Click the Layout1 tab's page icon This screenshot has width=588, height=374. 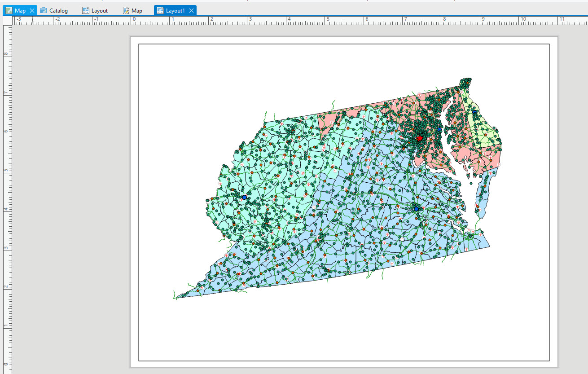point(160,10)
